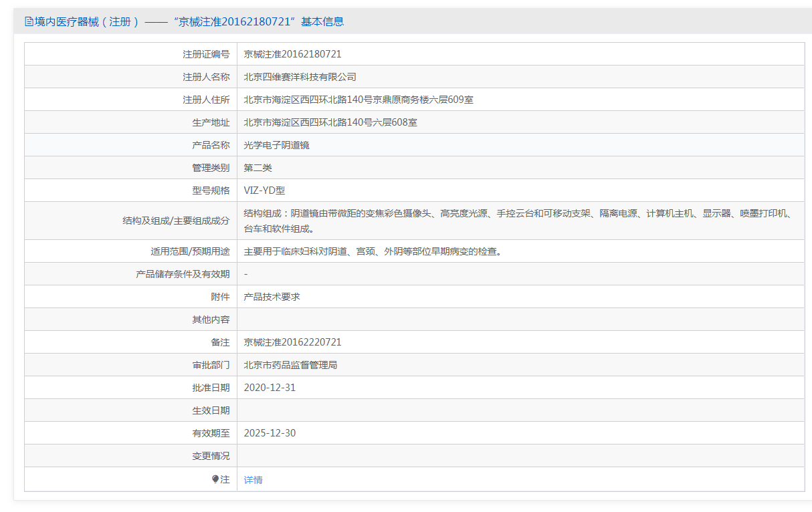
Task: Open the 详情 link
Action: coord(253,480)
